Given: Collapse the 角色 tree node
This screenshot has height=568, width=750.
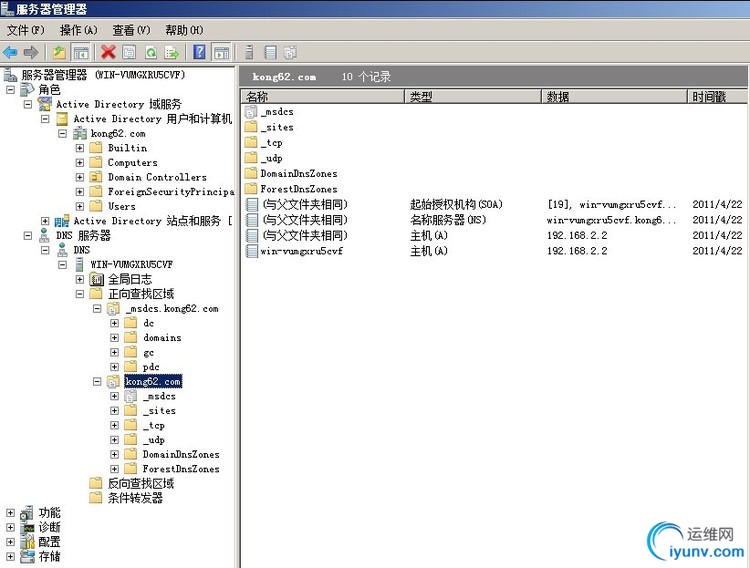Looking at the screenshot, I should pyautogui.click(x=11, y=90).
